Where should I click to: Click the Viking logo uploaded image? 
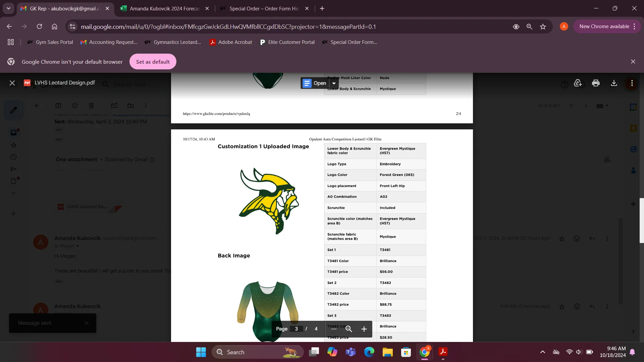click(268, 201)
